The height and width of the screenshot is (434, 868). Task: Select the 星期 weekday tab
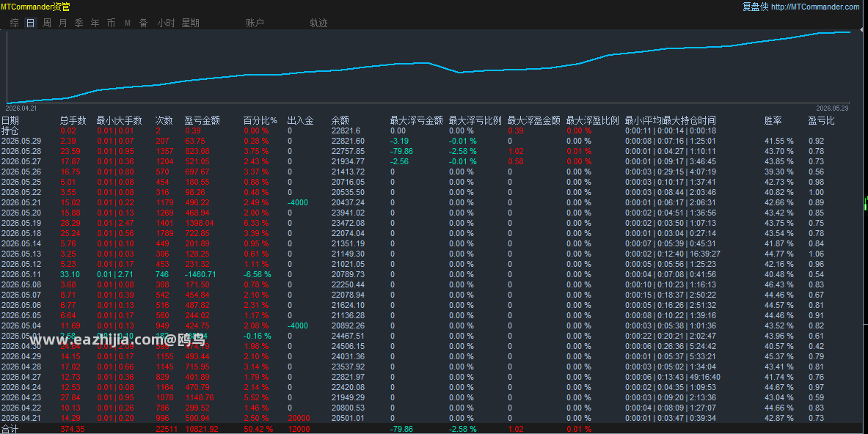coord(191,23)
